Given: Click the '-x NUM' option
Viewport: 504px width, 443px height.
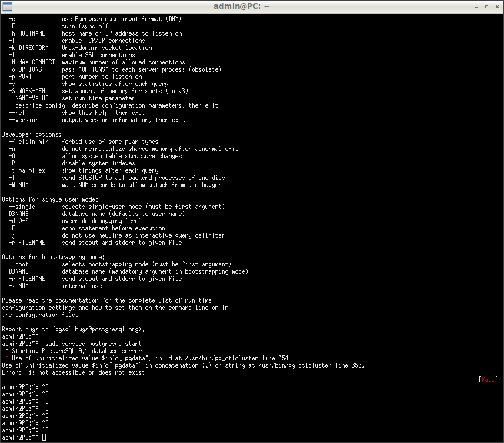Looking at the screenshot, I should pos(18,286).
